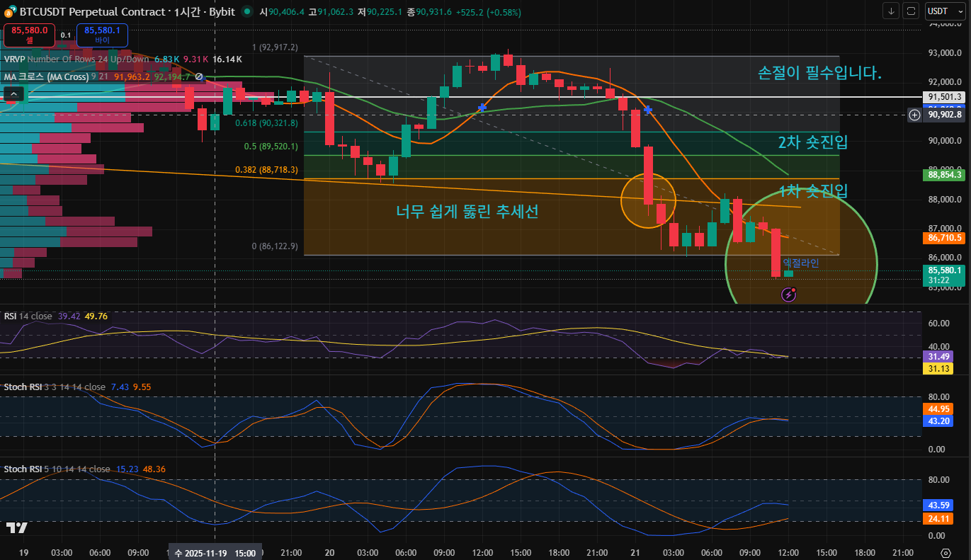971x560 pixels.
Task: Select the VRVP indicator legend
Action: 13,59
